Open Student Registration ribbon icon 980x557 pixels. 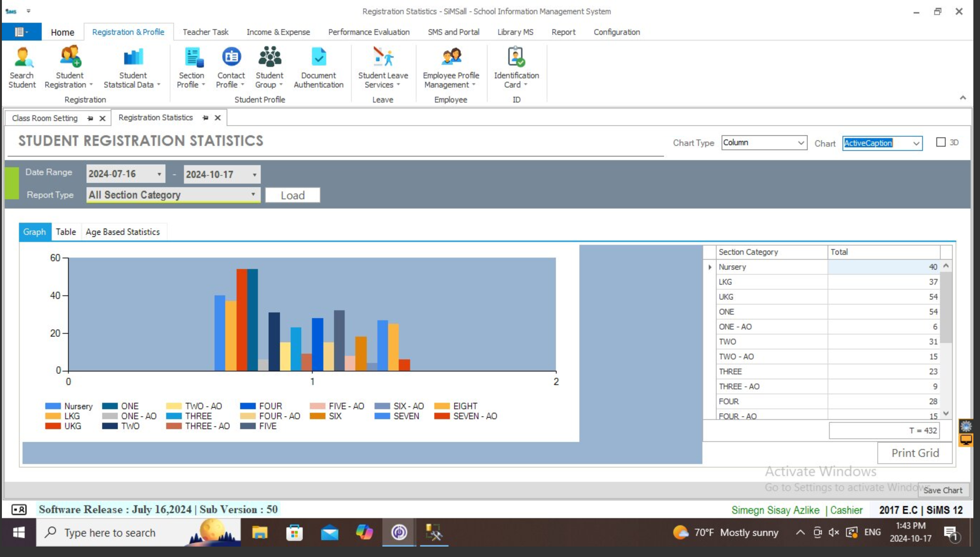69,68
